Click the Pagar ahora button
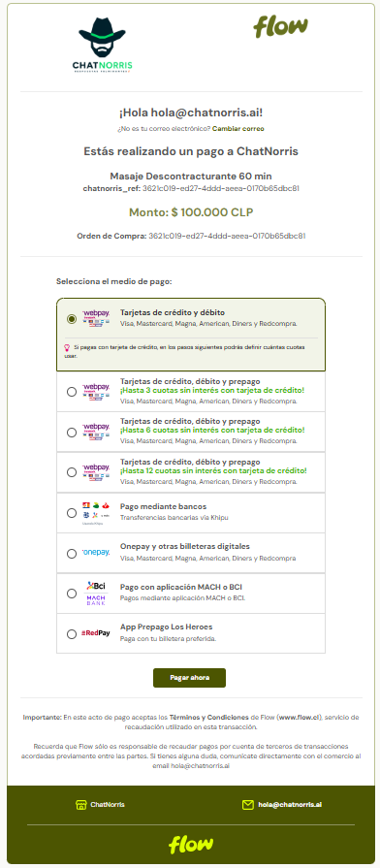Image resolution: width=380 pixels, height=868 pixels. (189, 678)
